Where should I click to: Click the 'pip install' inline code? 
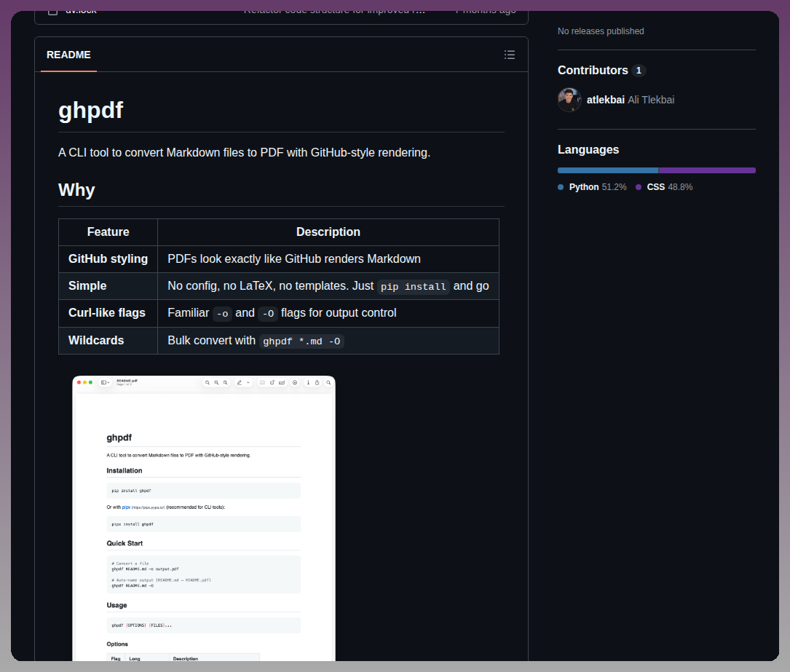click(413, 287)
